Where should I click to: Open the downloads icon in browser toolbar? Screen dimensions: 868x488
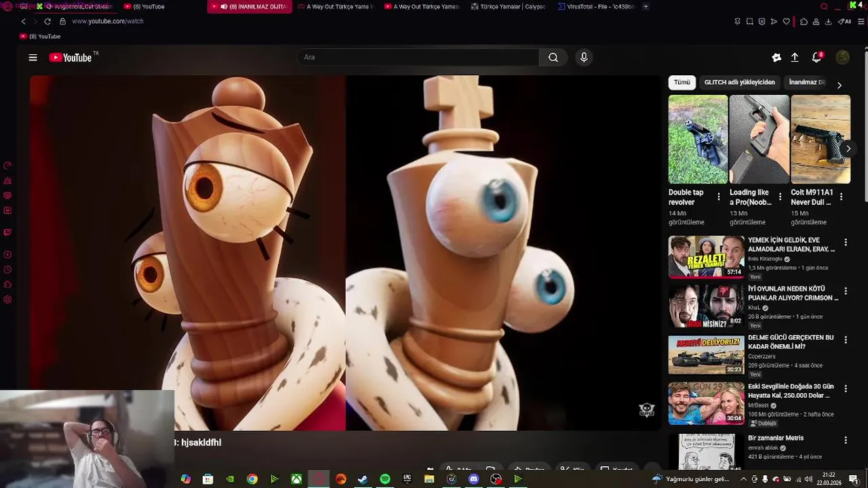point(828,22)
